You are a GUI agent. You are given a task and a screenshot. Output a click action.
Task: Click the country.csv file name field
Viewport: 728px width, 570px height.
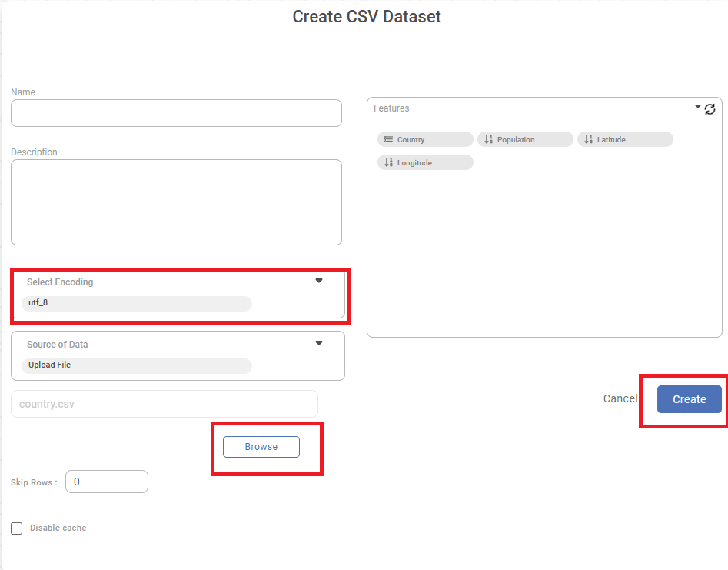pyautogui.click(x=164, y=404)
